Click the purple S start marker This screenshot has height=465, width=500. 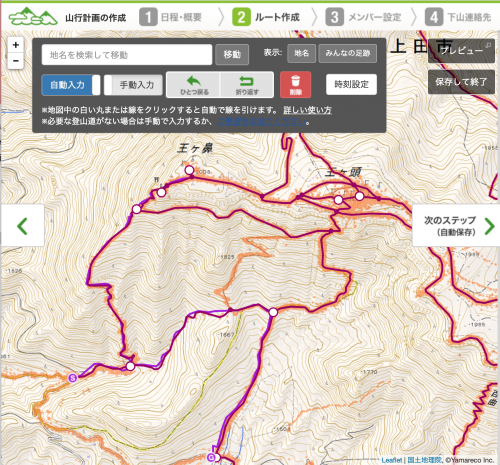pos(73,378)
